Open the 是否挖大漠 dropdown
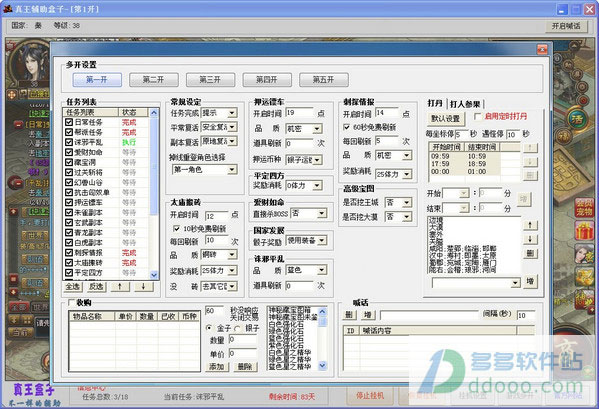The image size is (599, 409). coord(407,217)
